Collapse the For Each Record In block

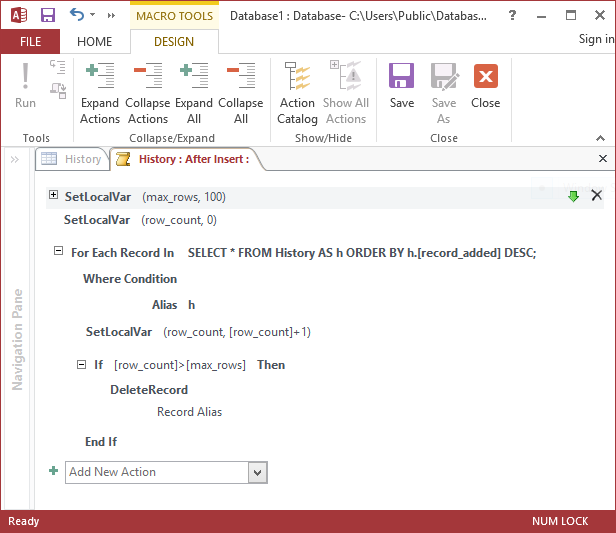58,250
